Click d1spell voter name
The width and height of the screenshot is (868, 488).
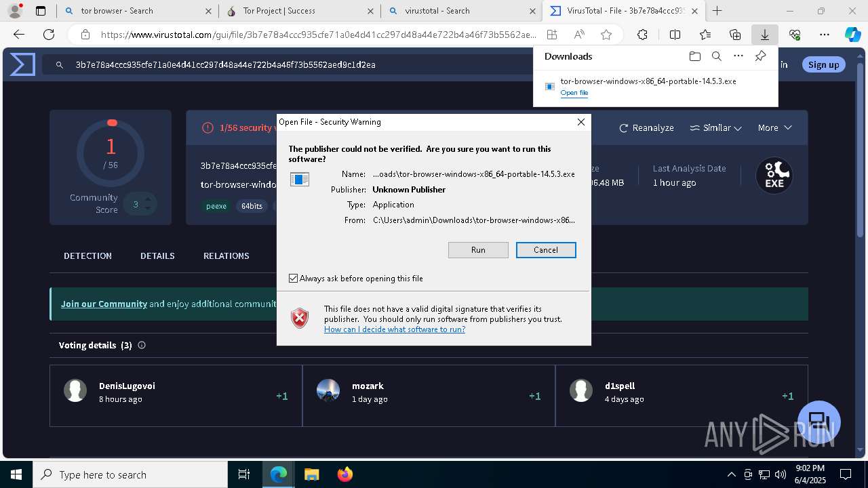620,386
